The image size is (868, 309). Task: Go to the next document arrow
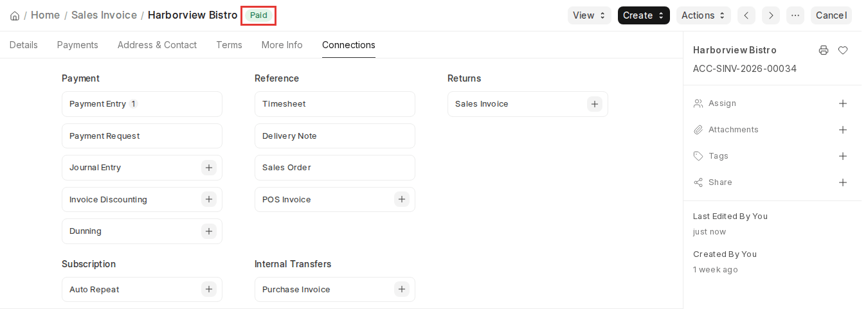(x=771, y=15)
